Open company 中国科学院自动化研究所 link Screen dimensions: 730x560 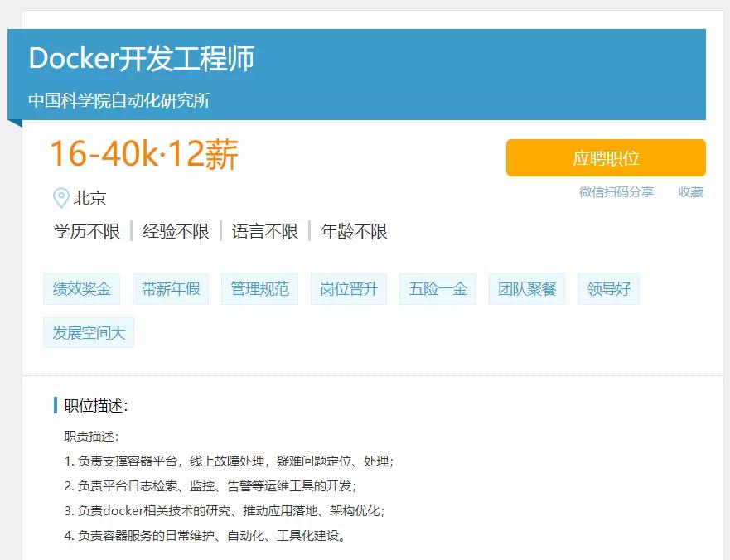pyautogui.click(x=119, y=101)
